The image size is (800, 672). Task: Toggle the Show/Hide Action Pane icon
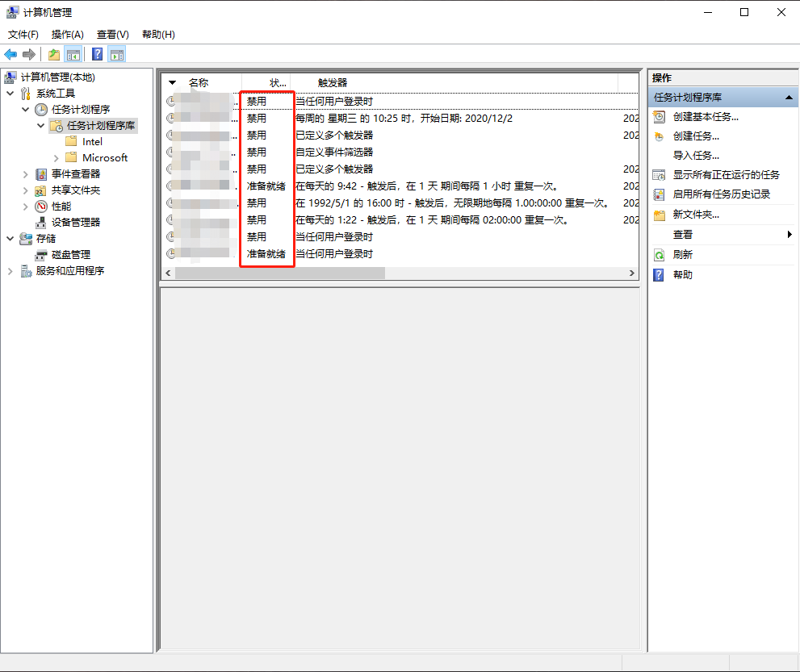[x=117, y=55]
